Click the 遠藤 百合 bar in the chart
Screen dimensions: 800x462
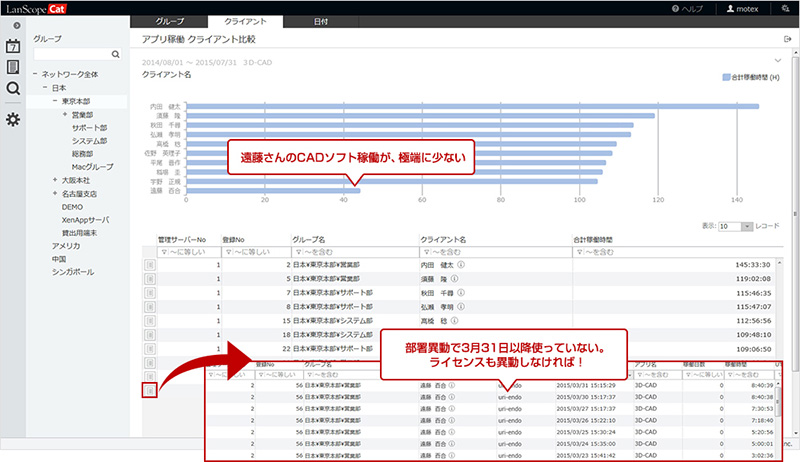point(273,191)
